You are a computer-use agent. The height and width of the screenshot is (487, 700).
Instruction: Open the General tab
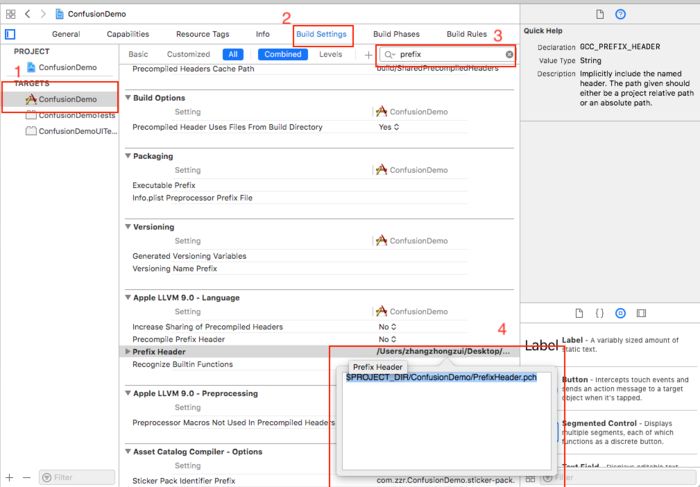click(66, 34)
